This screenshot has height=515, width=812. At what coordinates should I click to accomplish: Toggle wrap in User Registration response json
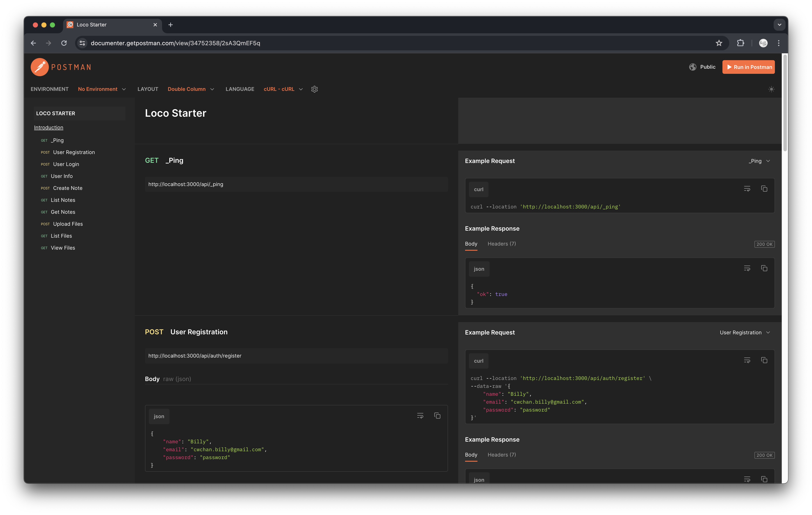pyautogui.click(x=747, y=479)
